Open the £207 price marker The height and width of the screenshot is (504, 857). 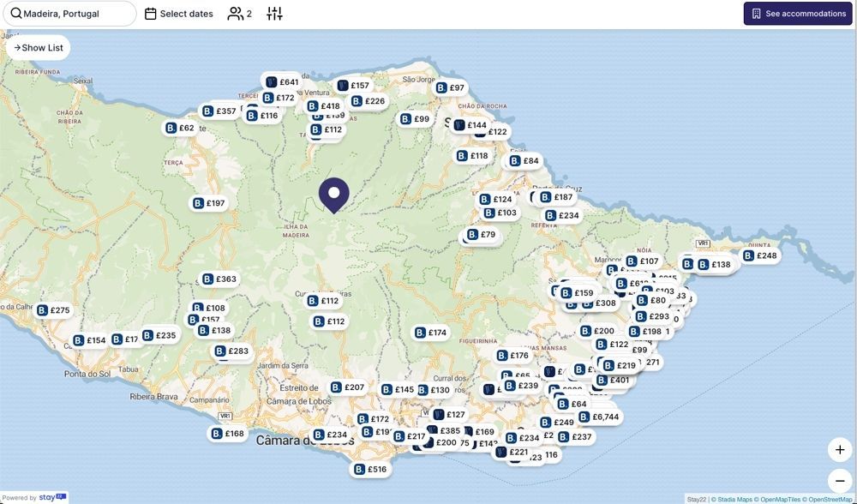[x=347, y=387]
